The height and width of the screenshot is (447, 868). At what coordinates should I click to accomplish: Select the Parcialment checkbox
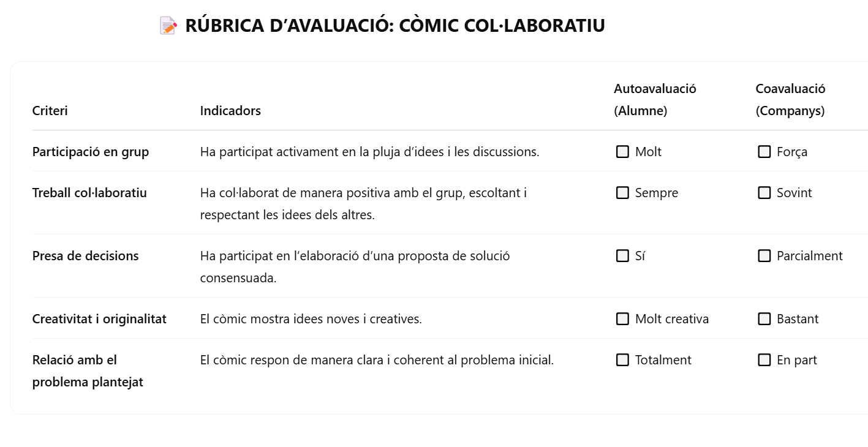click(x=764, y=256)
